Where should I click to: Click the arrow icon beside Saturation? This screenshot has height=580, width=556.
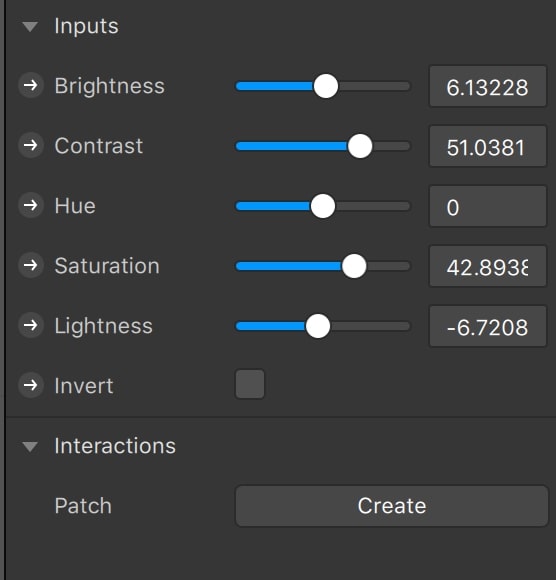(31, 265)
